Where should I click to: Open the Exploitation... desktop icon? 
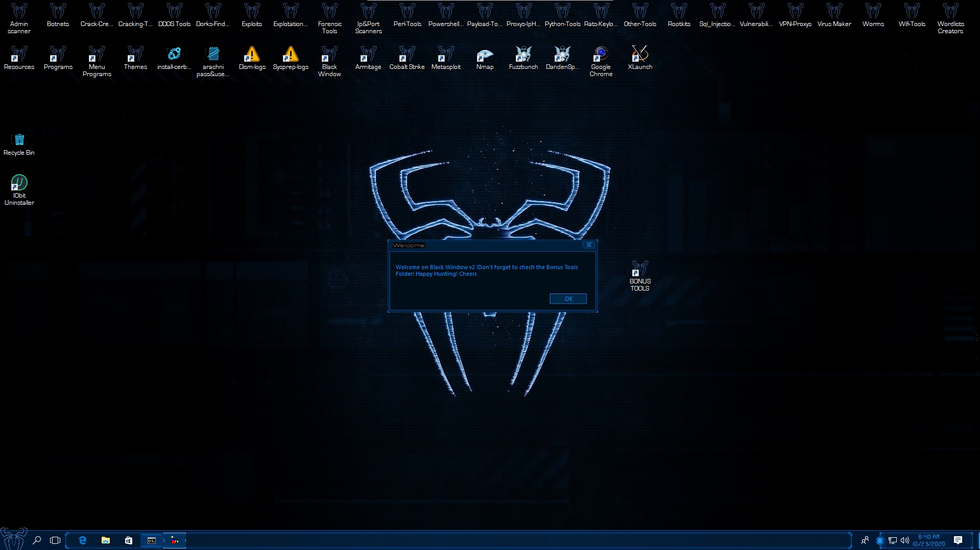(x=291, y=15)
